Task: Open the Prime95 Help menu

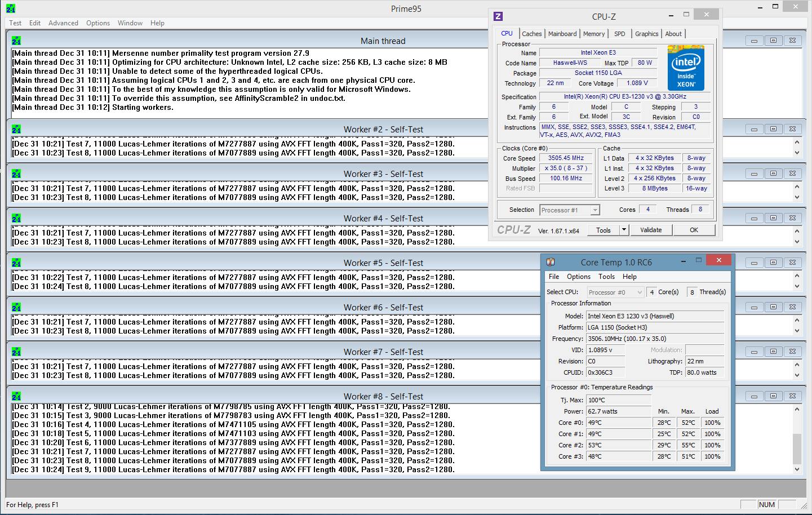Action: click(157, 23)
